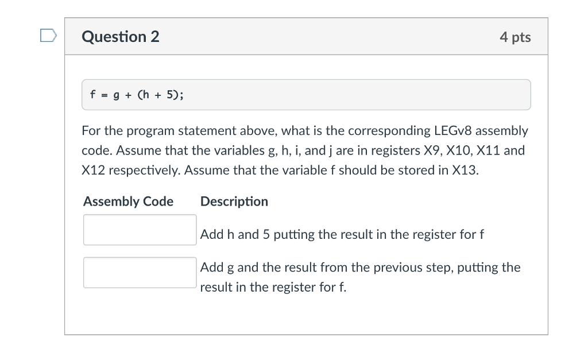Click the Assembly Code column header

(x=128, y=202)
